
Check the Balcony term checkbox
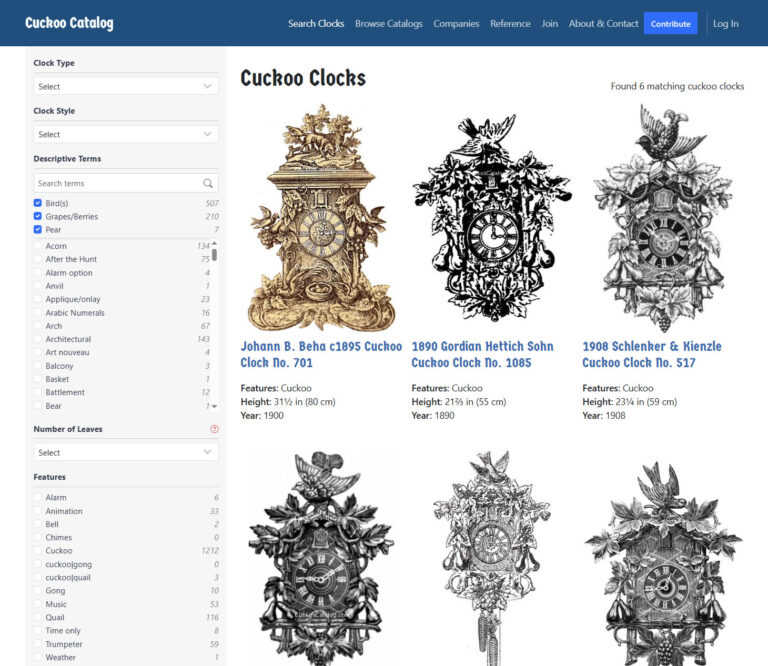click(38, 366)
